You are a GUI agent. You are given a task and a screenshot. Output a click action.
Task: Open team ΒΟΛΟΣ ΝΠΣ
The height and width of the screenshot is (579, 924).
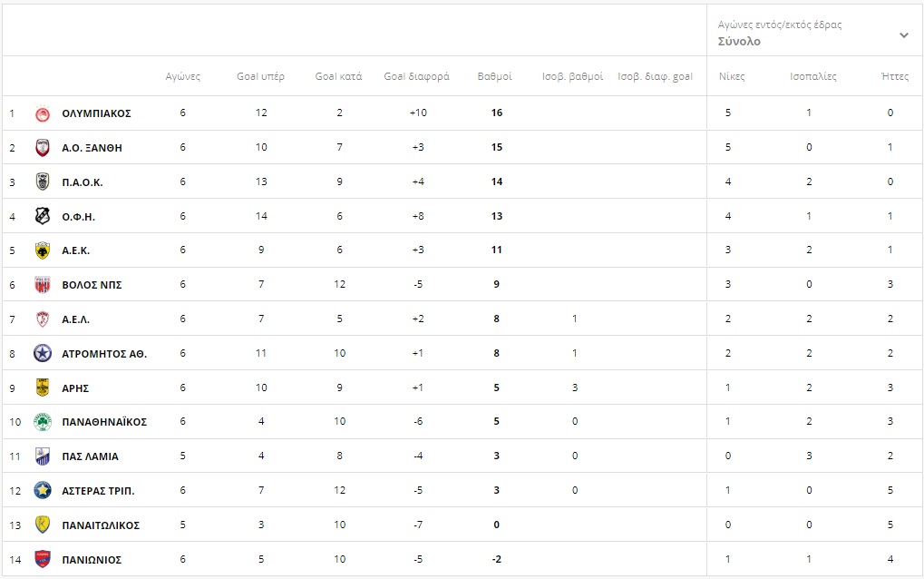(x=92, y=285)
